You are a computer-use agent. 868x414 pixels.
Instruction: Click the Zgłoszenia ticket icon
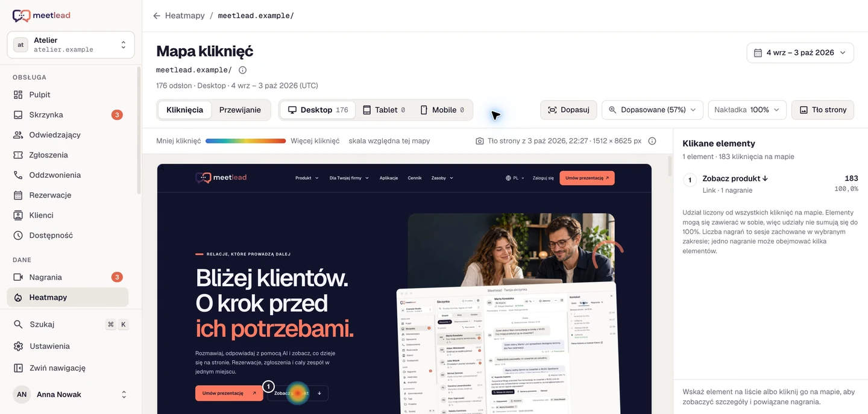pyautogui.click(x=18, y=155)
